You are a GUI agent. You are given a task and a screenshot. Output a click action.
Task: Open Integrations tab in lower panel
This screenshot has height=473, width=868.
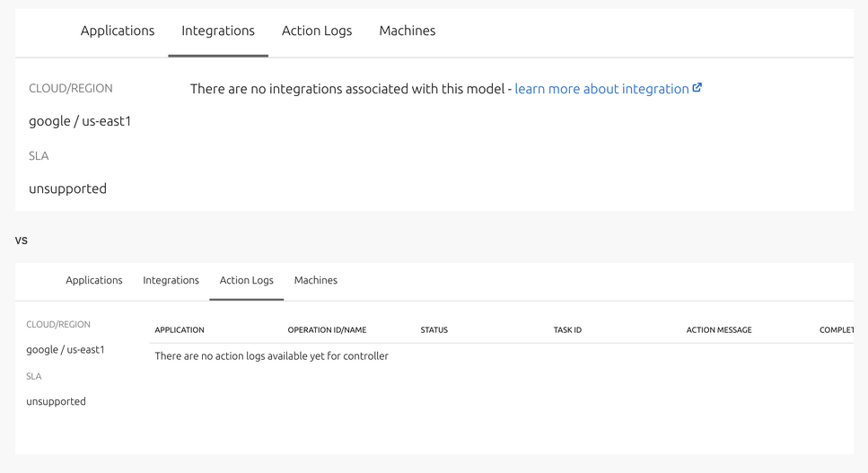click(x=171, y=280)
